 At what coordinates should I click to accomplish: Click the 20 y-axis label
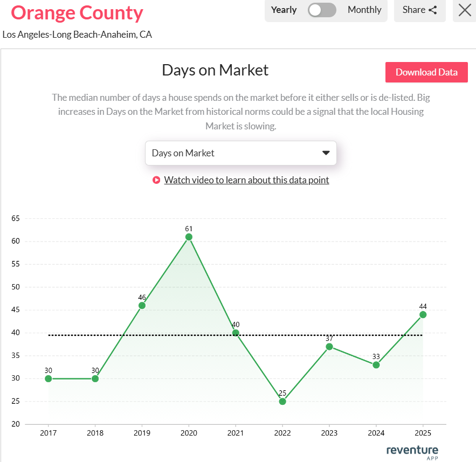click(x=16, y=424)
